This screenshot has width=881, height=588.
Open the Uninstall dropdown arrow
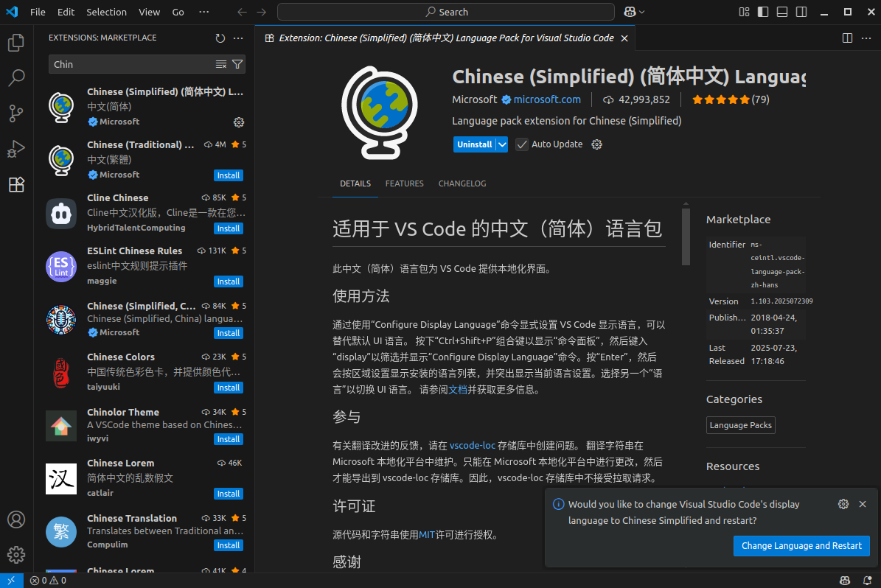[501, 144]
